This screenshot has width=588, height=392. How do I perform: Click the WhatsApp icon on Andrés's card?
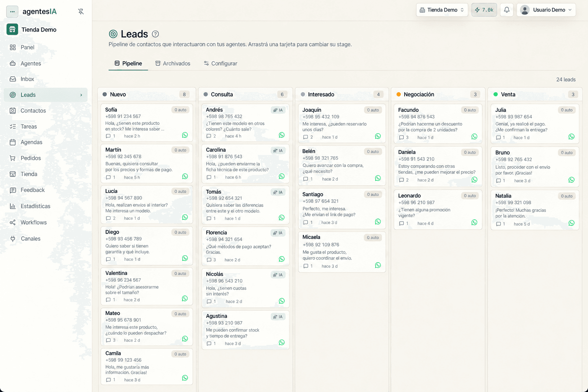click(x=282, y=135)
